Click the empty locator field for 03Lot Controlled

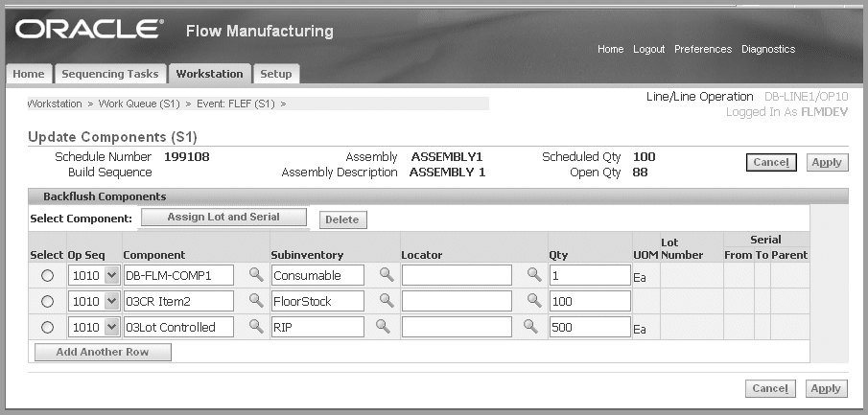coord(457,327)
